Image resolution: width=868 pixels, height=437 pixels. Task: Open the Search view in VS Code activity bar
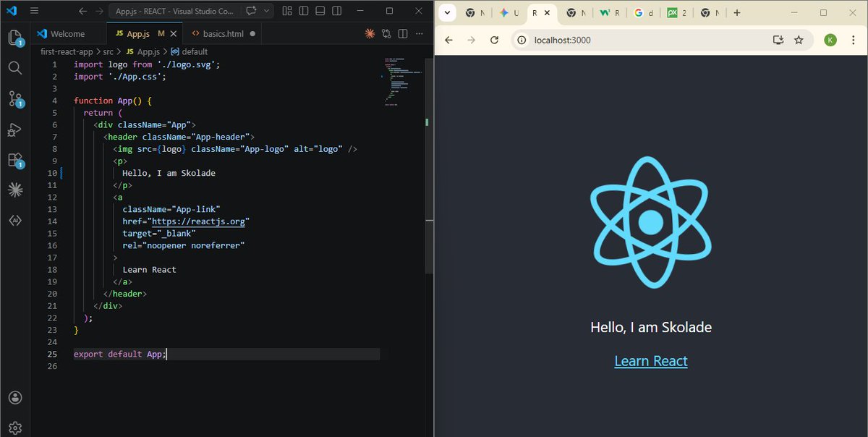click(x=15, y=68)
